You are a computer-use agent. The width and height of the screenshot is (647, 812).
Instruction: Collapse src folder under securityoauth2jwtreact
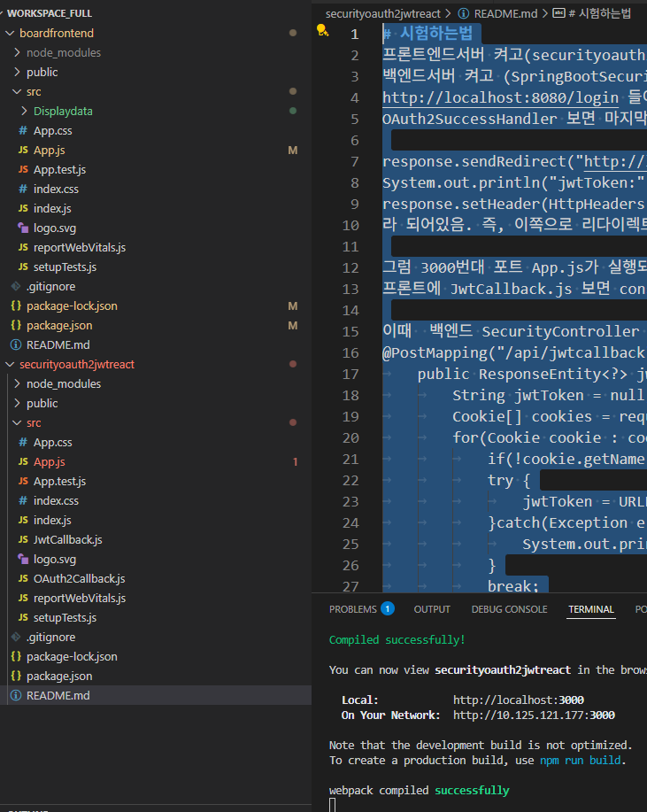coord(17,423)
